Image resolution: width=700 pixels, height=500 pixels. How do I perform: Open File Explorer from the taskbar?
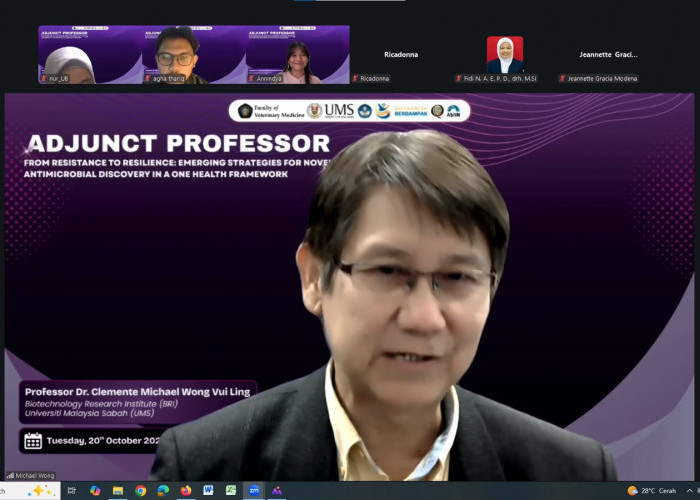pyautogui.click(x=118, y=491)
